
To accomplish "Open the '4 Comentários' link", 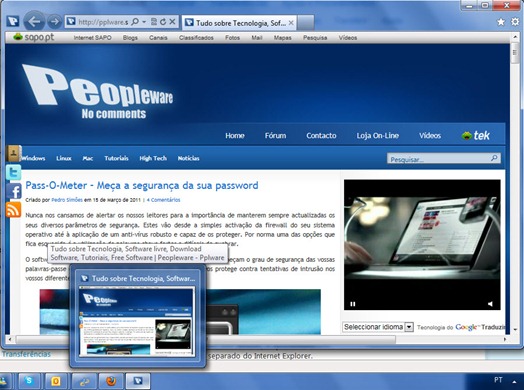I will 163,200.
